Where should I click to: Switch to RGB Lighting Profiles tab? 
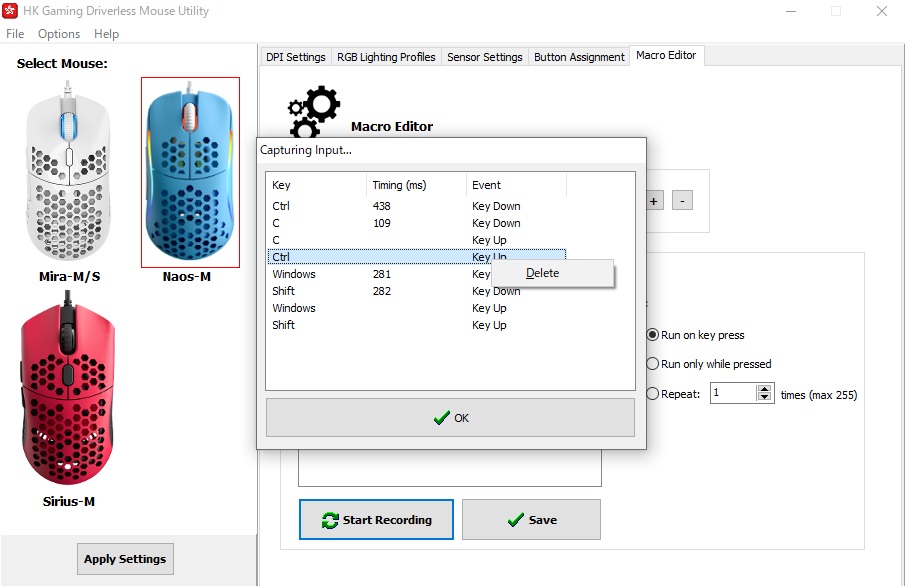point(386,57)
